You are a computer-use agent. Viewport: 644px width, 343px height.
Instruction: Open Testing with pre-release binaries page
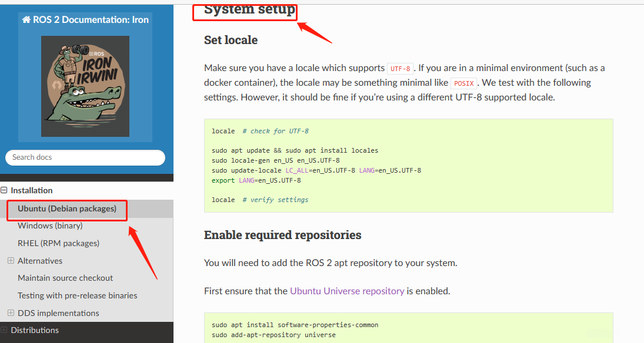pyautogui.click(x=77, y=295)
